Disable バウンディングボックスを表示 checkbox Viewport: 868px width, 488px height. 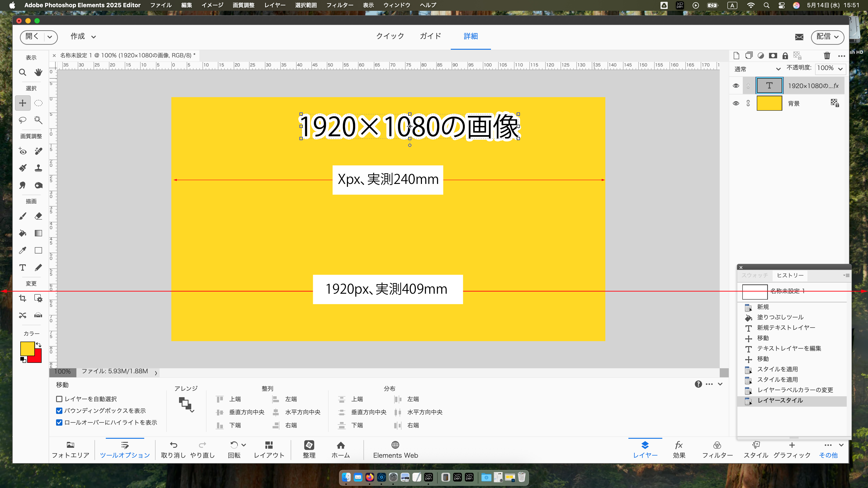59,411
